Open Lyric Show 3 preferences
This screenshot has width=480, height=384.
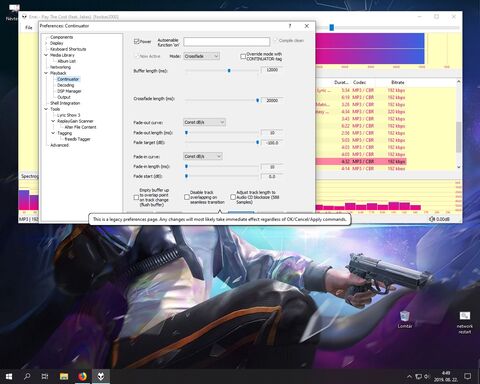coord(69,115)
